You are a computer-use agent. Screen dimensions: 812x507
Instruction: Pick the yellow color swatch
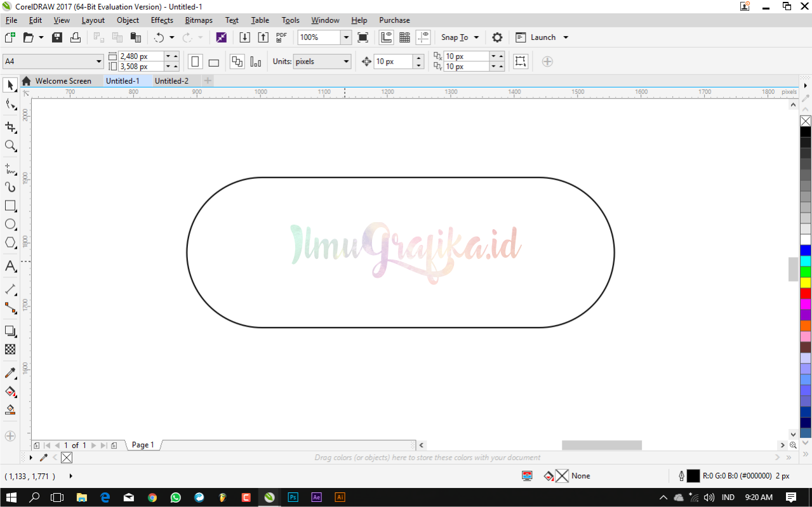point(805,282)
